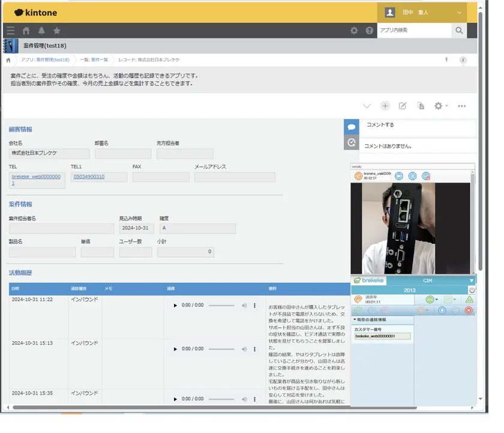Hang up with the red end-call icon in CIM
This screenshot has height=433, width=504.
(468, 310)
